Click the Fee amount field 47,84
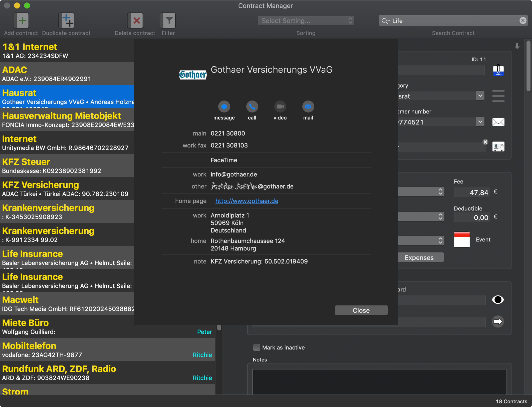Viewport: 532px width, 407px height. point(472,192)
